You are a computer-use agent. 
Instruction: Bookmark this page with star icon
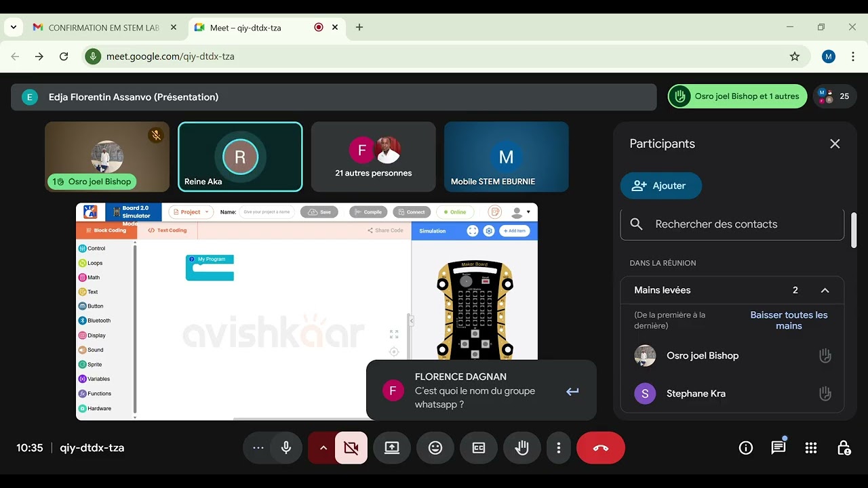click(795, 57)
